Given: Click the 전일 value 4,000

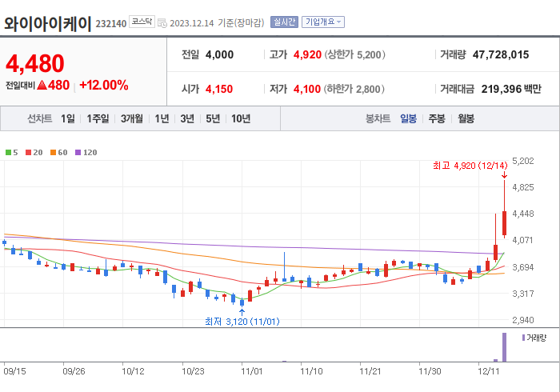Looking at the screenshot, I should coord(219,54).
